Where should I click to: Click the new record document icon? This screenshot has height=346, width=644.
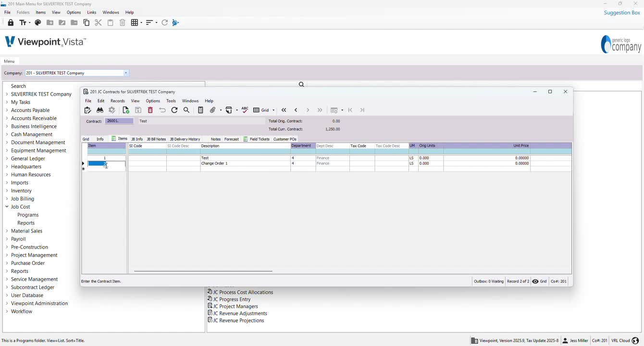pyautogui.click(x=126, y=110)
